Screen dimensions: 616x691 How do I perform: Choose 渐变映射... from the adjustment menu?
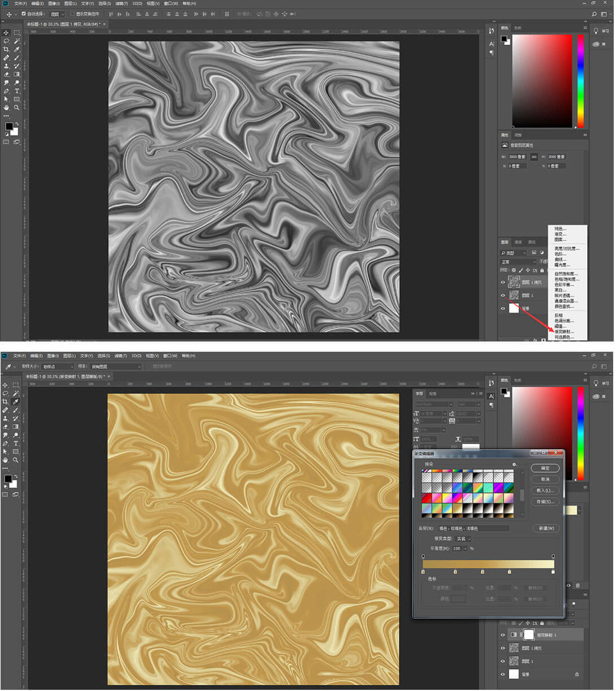click(563, 332)
